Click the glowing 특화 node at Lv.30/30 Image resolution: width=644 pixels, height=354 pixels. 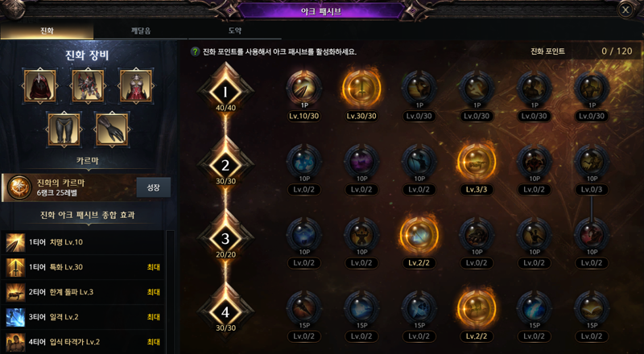point(361,88)
